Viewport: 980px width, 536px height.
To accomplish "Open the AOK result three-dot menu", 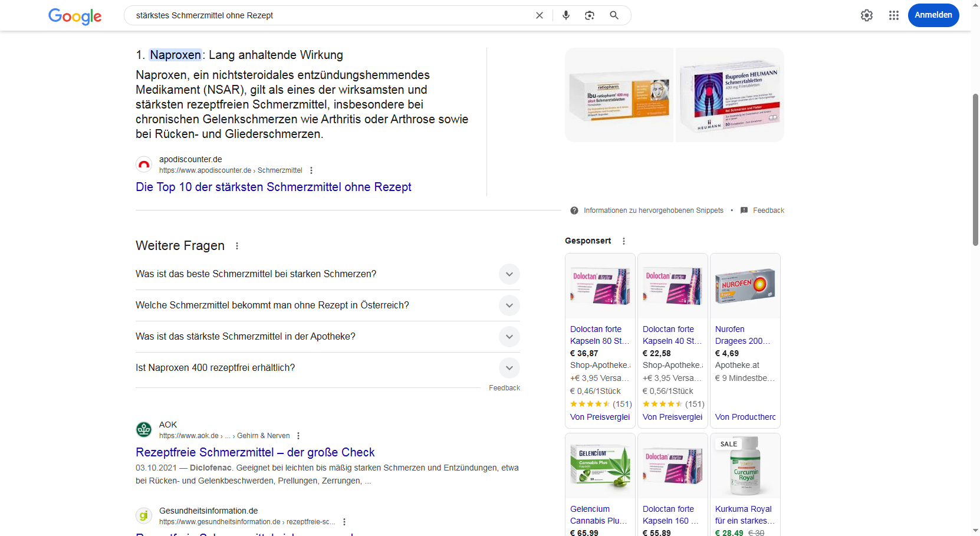I will 298,436.
